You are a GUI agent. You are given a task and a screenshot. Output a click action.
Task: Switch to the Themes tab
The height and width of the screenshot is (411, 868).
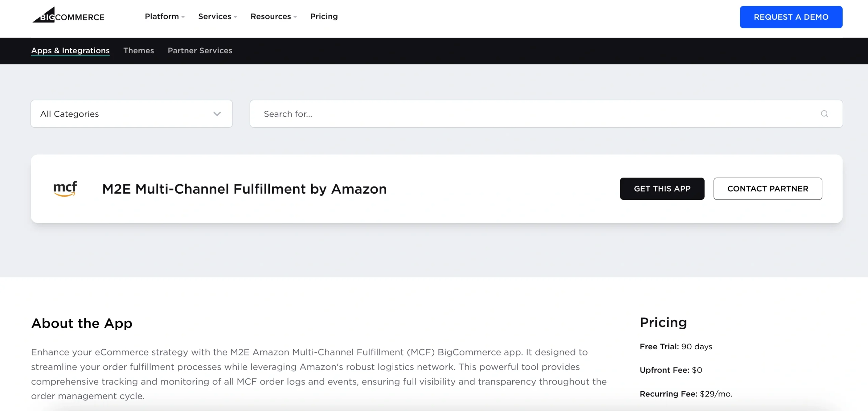(138, 51)
